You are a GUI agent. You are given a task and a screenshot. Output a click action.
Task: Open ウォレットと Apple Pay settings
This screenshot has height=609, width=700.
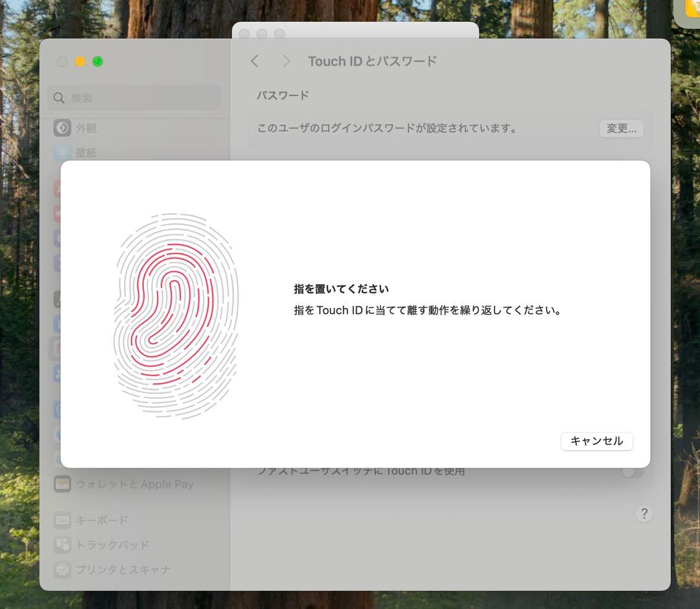(134, 484)
